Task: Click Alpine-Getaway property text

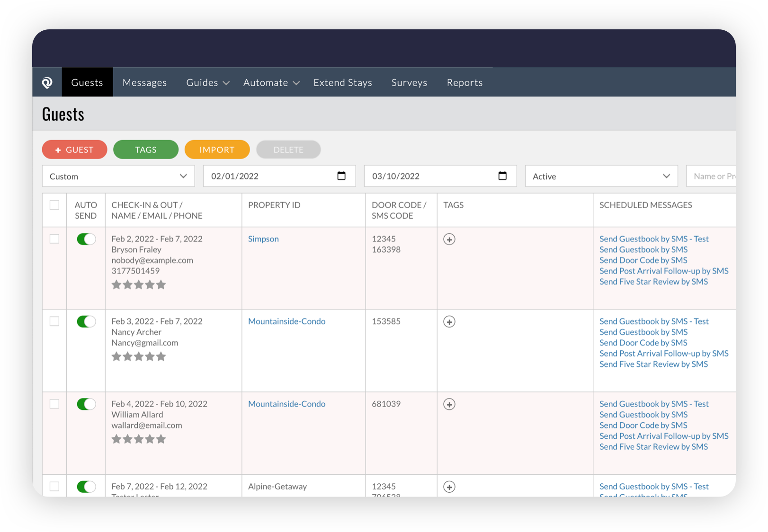Action: point(277,487)
